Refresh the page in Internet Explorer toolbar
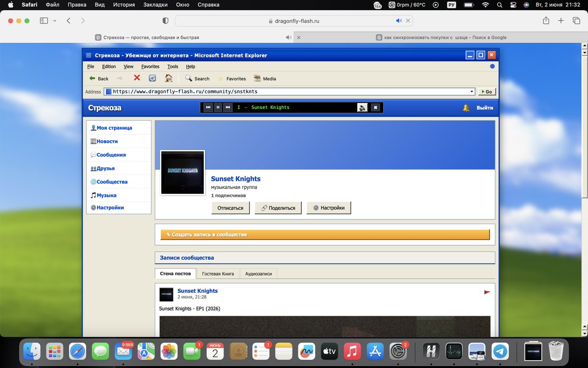 pos(152,78)
